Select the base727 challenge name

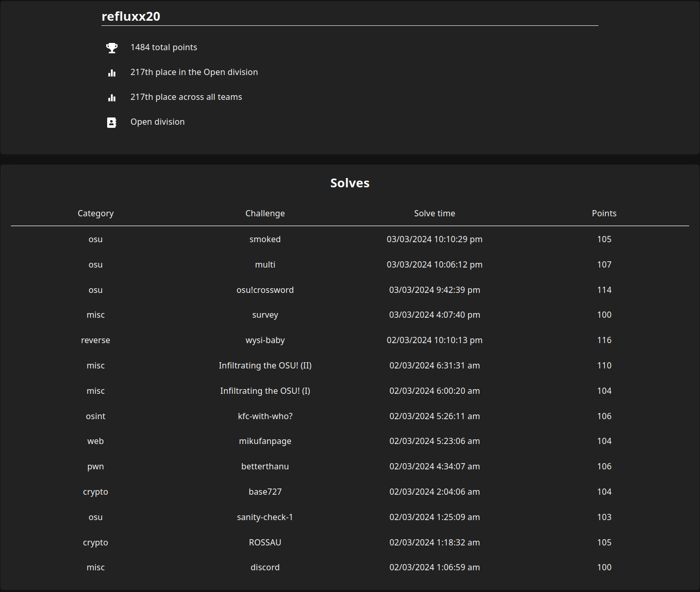click(x=265, y=492)
